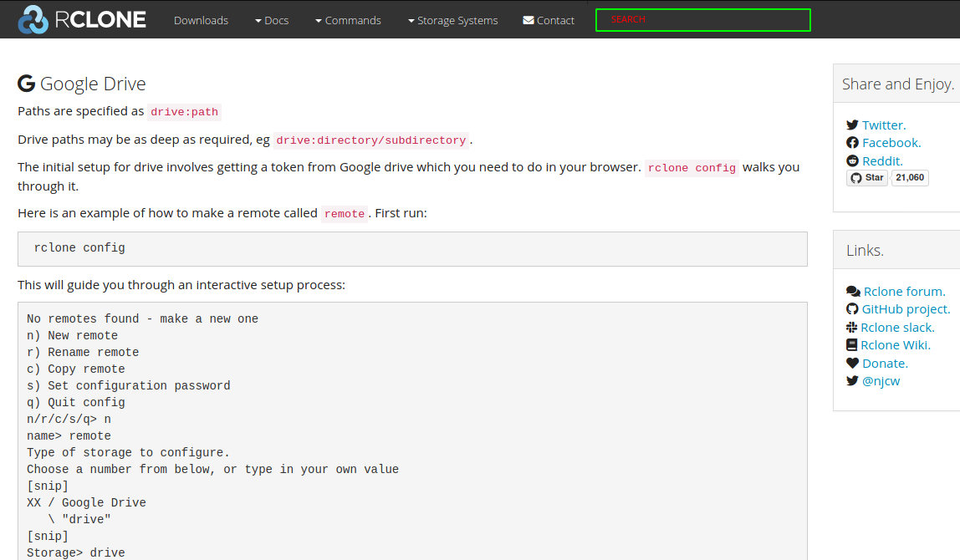Click 'No remotes found - make a new one'
Image resolution: width=960 pixels, height=560 pixels.
(x=143, y=318)
